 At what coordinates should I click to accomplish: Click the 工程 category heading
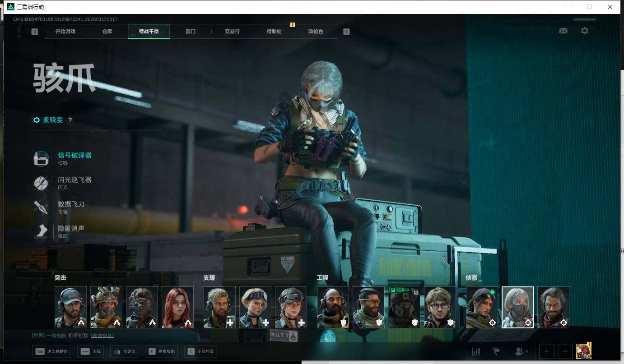[323, 278]
